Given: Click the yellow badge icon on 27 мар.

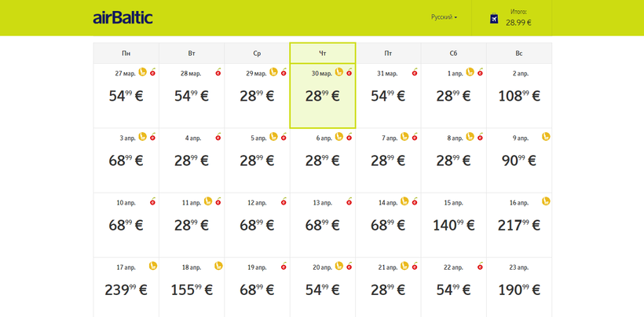Looking at the screenshot, I should tap(143, 72).
